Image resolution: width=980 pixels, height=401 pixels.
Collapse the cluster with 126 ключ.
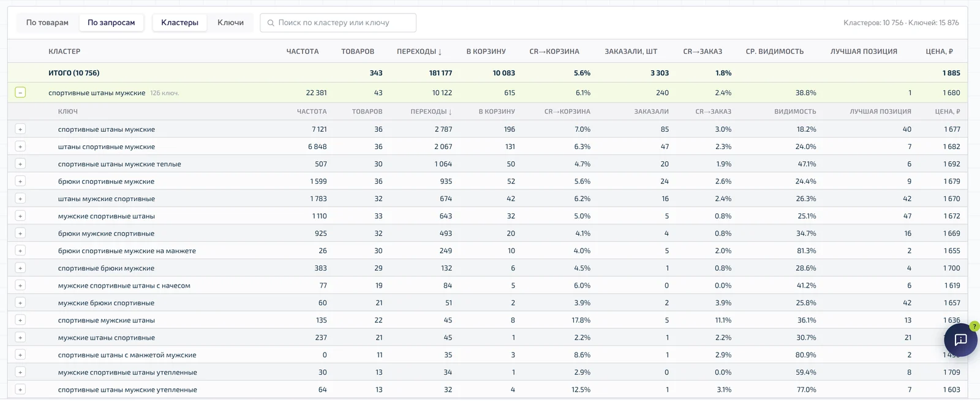click(20, 93)
